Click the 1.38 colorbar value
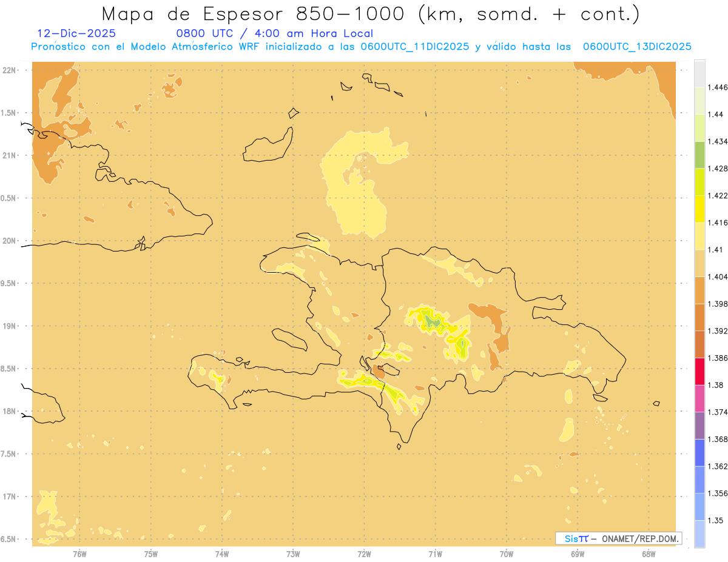The image size is (728, 562). point(715,385)
